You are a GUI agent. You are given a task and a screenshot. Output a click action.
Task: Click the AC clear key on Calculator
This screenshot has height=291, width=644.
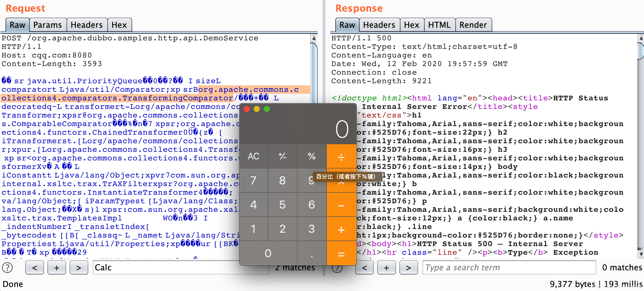[x=254, y=156]
